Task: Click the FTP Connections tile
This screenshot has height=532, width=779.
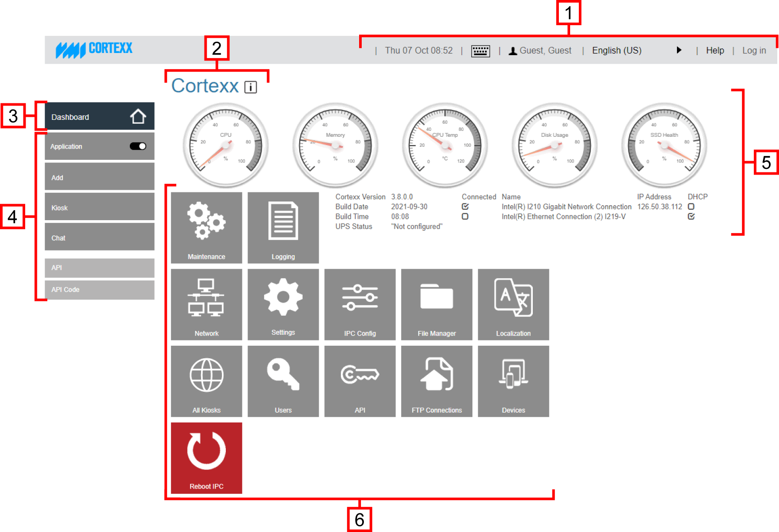Action: 436,381
